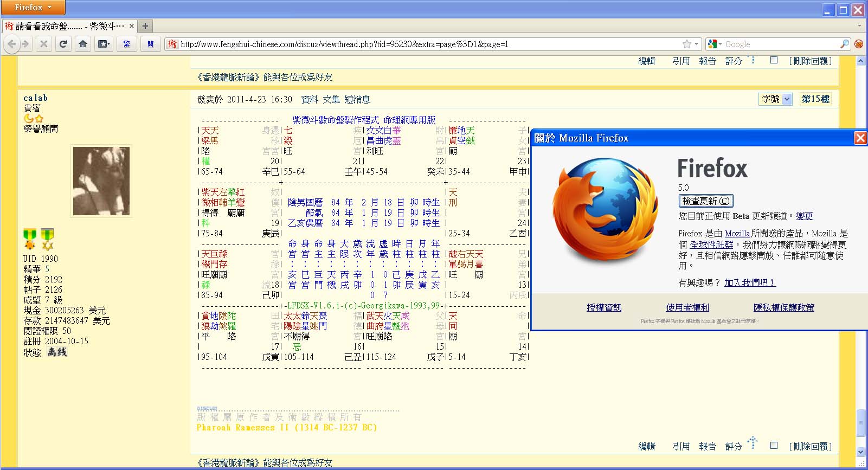Image resolution: width=868 pixels, height=470 pixels.
Task: Click 編輯 on the bottom post
Action: 647,446
